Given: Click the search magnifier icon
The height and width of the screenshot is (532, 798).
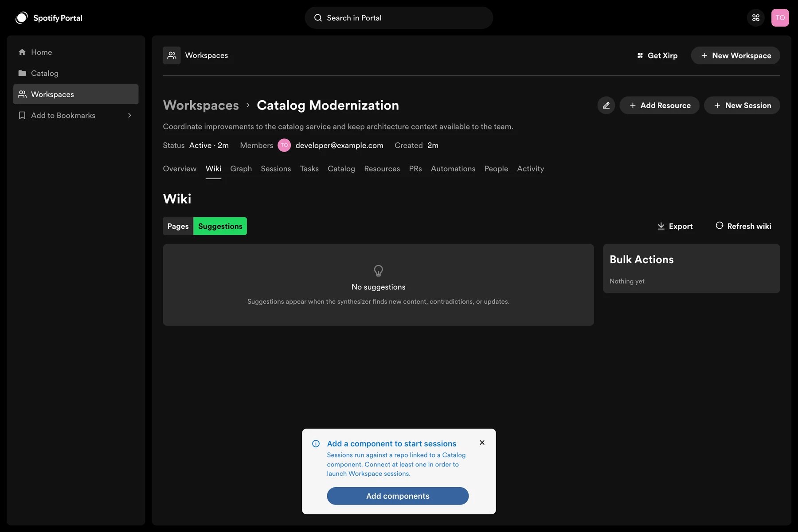Looking at the screenshot, I should pyautogui.click(x=318, y=18).
